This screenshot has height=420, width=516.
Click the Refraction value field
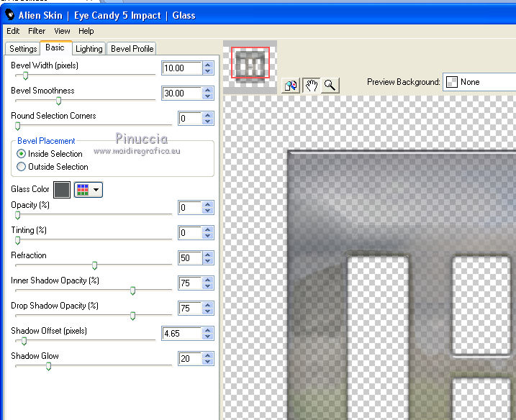pos(190,258)
